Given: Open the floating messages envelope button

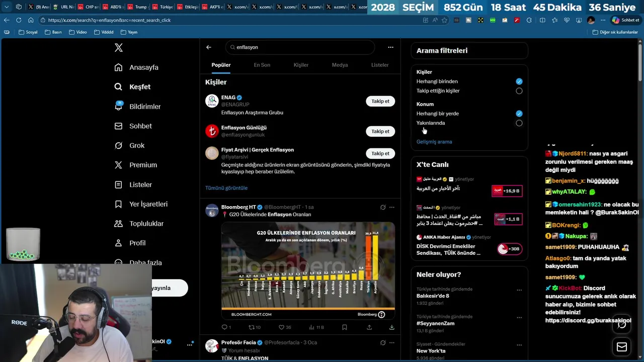Looking at the screenshot, I should (x=622, y=347).
